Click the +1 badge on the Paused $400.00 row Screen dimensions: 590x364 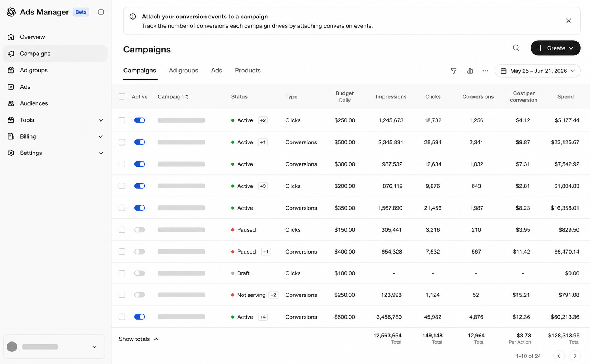[266, 252]
